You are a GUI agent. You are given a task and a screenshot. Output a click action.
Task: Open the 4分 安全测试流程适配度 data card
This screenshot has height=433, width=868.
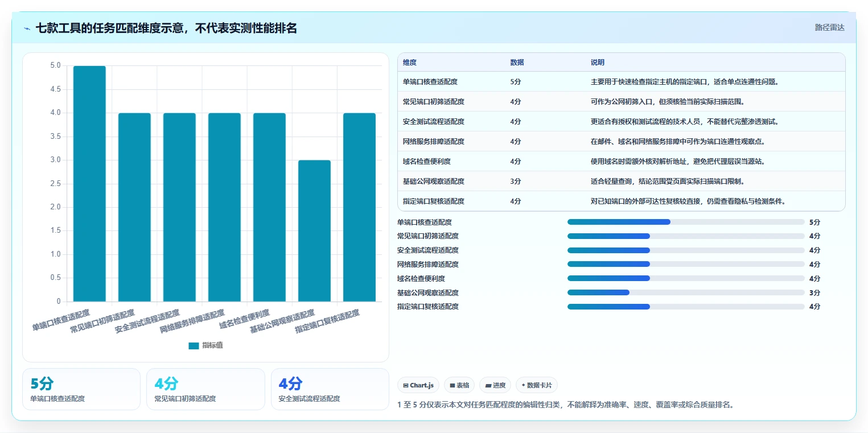click(330, 389)
